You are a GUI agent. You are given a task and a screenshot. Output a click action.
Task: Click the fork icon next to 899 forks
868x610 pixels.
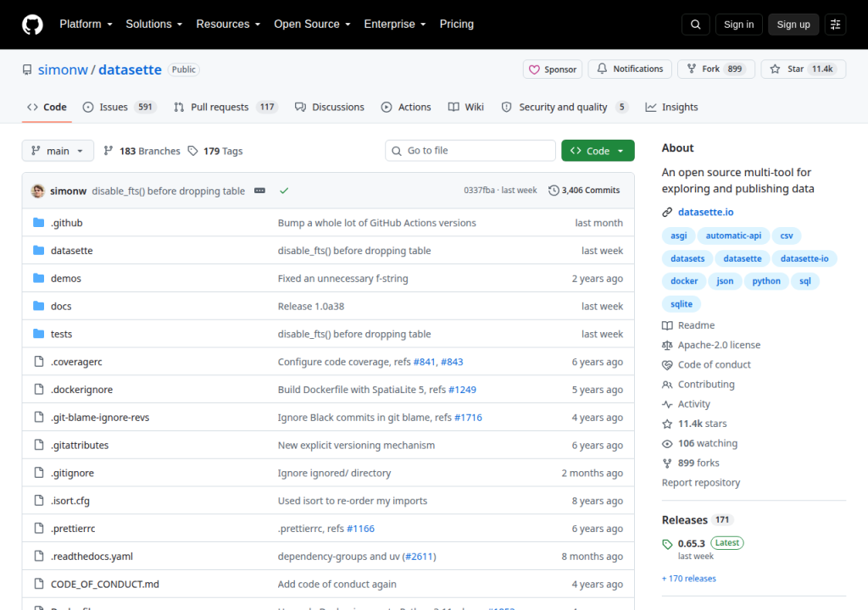(667, 463)
